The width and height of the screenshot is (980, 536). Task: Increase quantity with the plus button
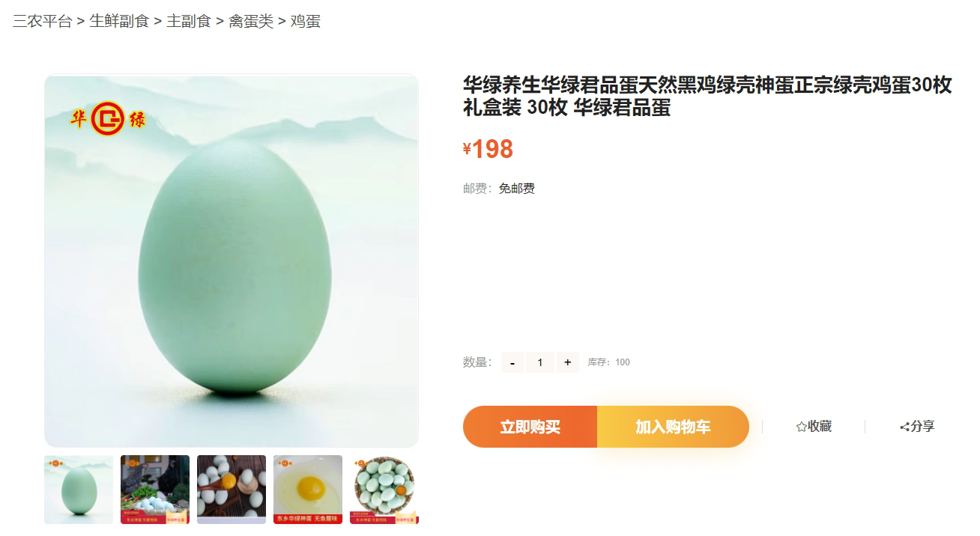(x=568, y=362)
